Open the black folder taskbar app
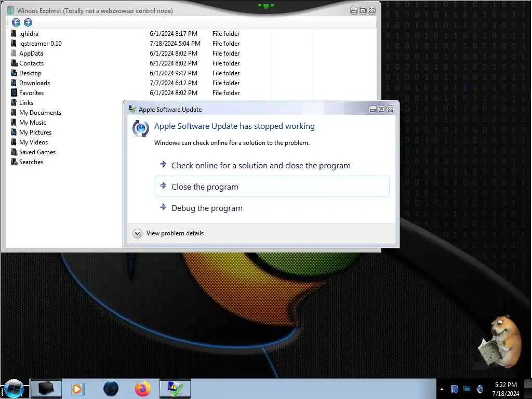This screenshot has width=532, height=399. point(46,389)
